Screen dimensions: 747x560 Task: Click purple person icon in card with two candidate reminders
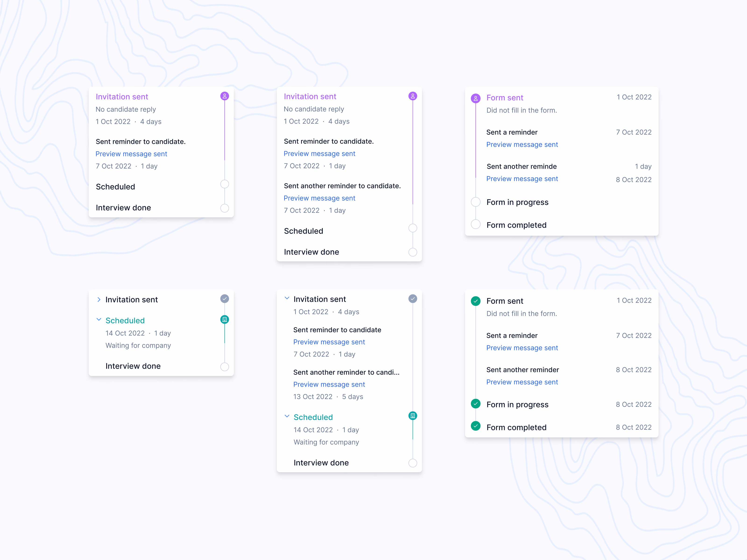point(413,96)
